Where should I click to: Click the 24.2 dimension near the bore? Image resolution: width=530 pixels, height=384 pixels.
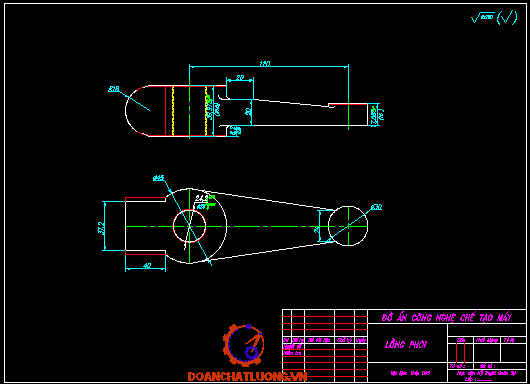click(x=201, y=198)
